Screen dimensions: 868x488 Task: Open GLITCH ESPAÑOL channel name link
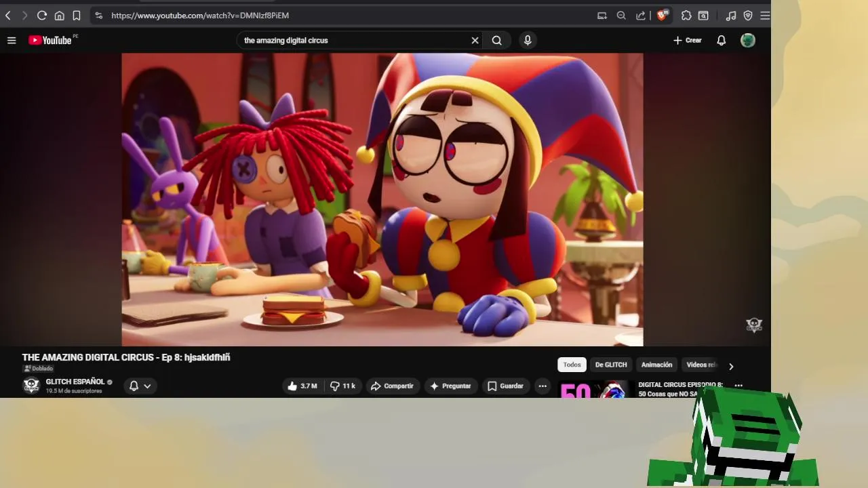click(x=75, y=382)
